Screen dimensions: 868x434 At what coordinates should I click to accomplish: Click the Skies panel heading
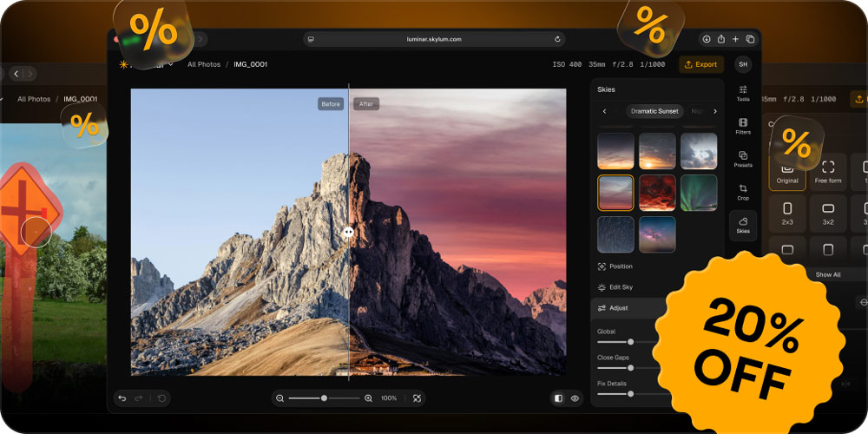click(x=606, y=89)
